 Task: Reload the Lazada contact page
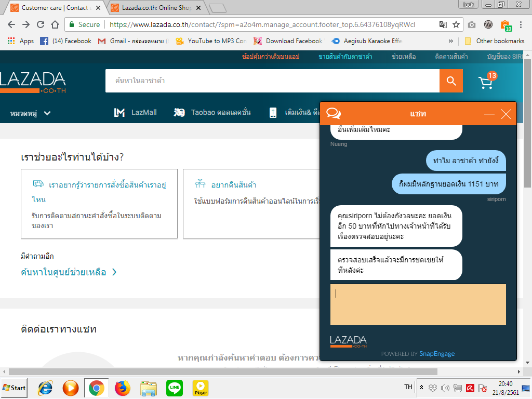pyautogui.click(x=41, y=24)
